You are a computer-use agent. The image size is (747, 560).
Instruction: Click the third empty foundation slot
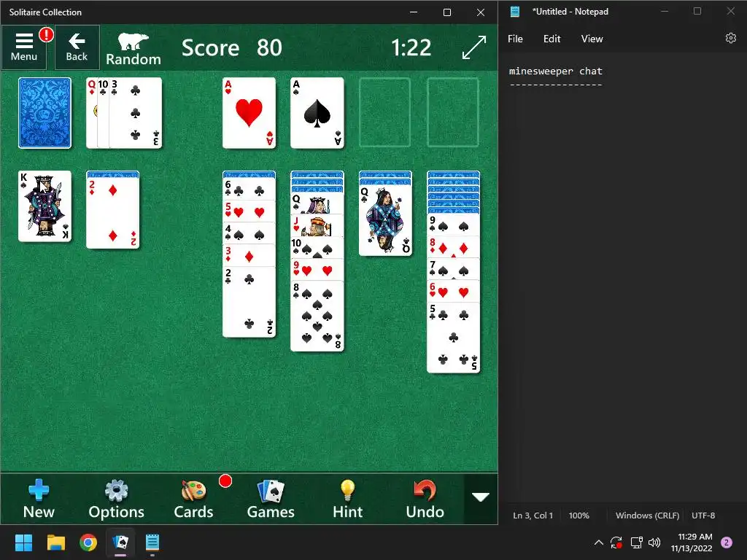[385, 113]
